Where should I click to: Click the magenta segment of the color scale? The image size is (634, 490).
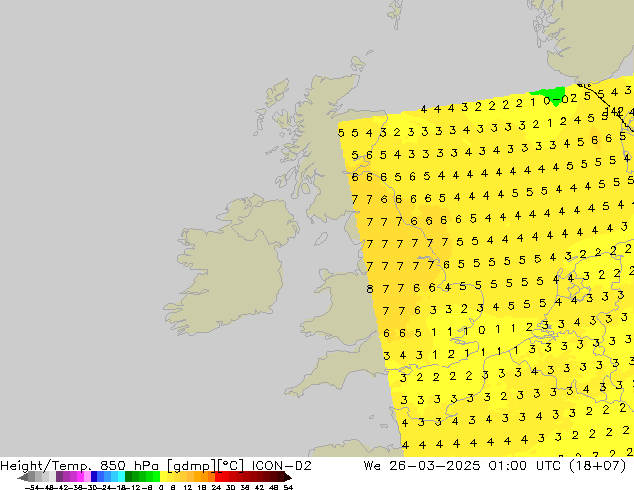coord(80,477)
